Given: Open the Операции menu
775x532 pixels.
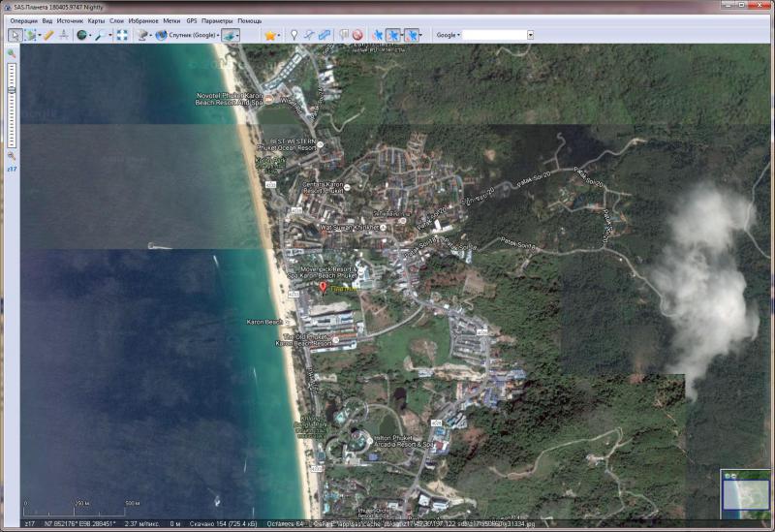Looking at the screenshot, I should click(23, 20).
